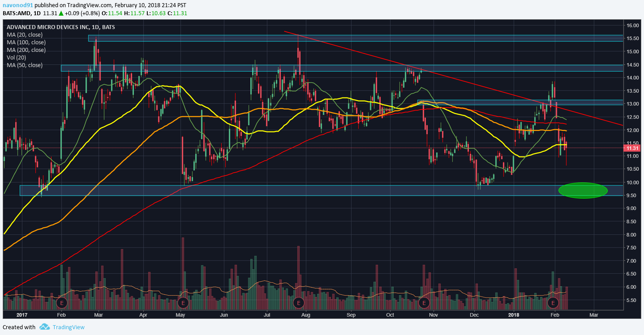Click the Dec label on time axis
This screenshot has height=335, width=644.
[x=474, y=315]
